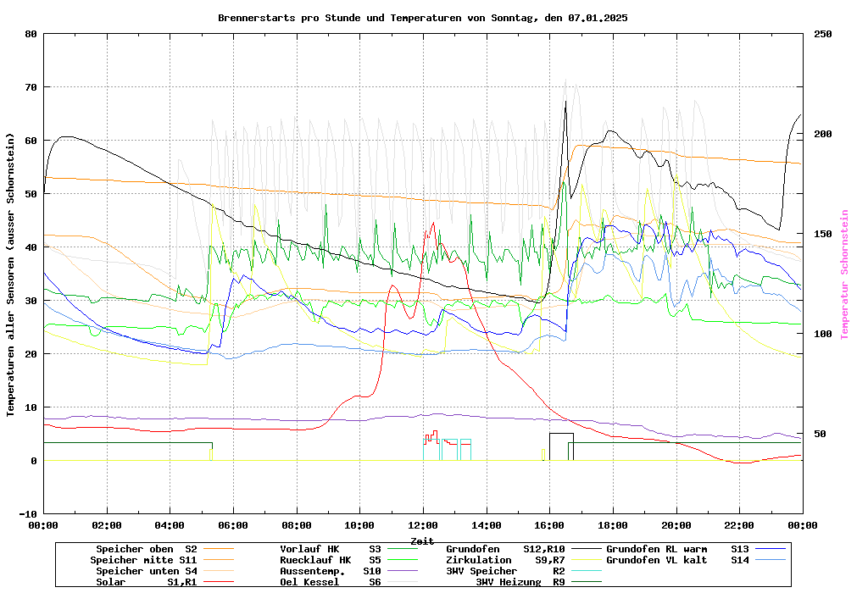Select the Speicher mitte S11 legend label

click(x=143, y=560)
